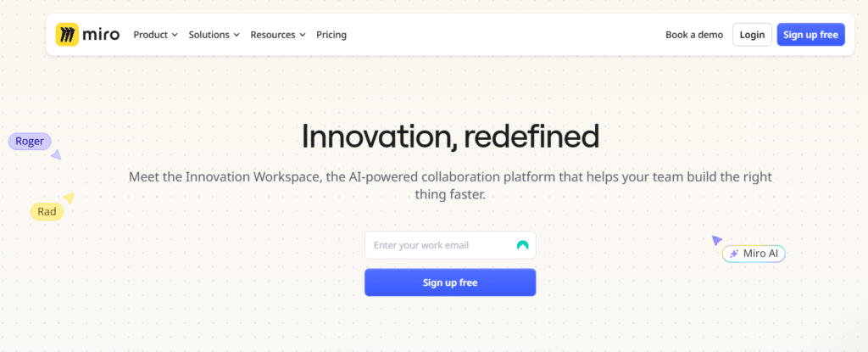The image size is (868, 352).
Task: Click the teal icon inside email field
Action: click(522, 245)
